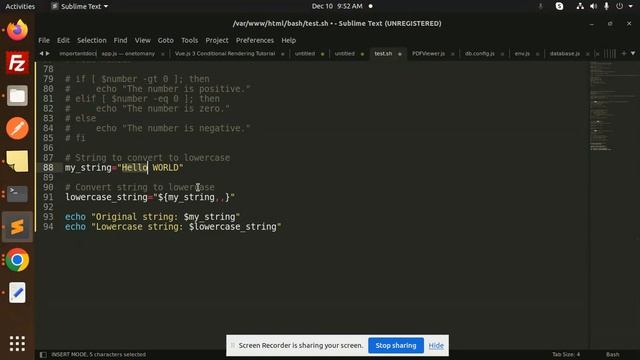Close the env.js tab
Viewport: 640px width, 360px height.
(538, 54)
